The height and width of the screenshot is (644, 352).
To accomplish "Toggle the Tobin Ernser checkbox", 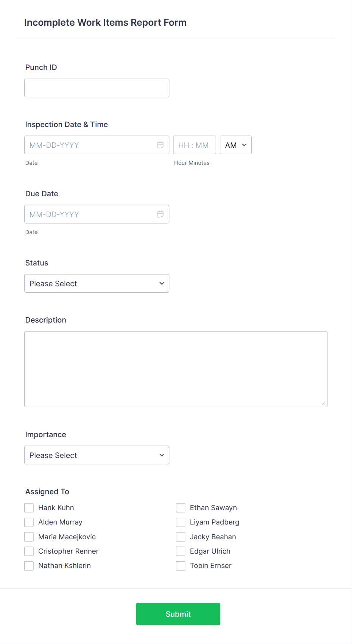I will point(181,566).
